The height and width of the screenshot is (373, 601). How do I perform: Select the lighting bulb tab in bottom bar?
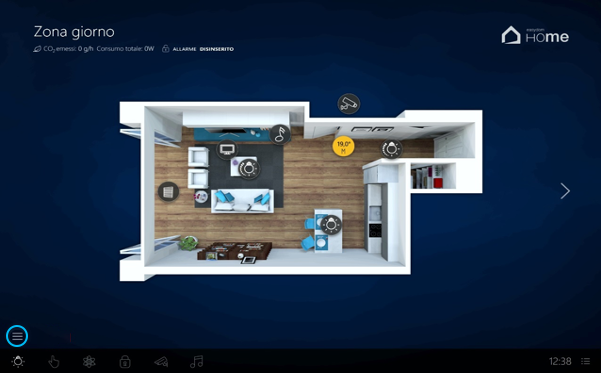coord(18,361)
